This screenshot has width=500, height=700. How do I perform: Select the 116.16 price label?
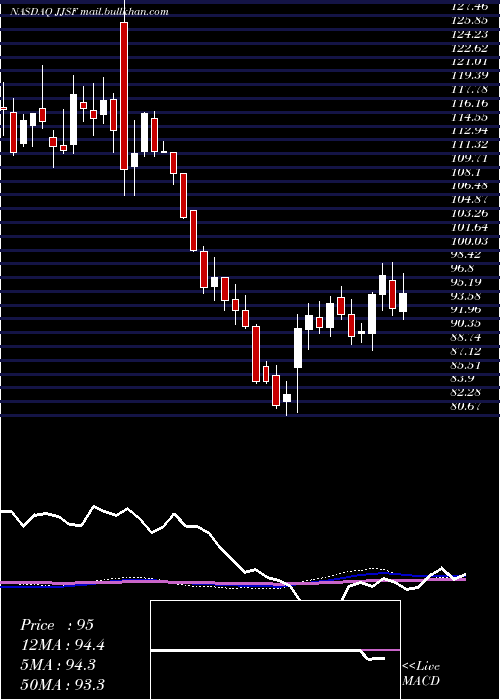coord(469,104)
